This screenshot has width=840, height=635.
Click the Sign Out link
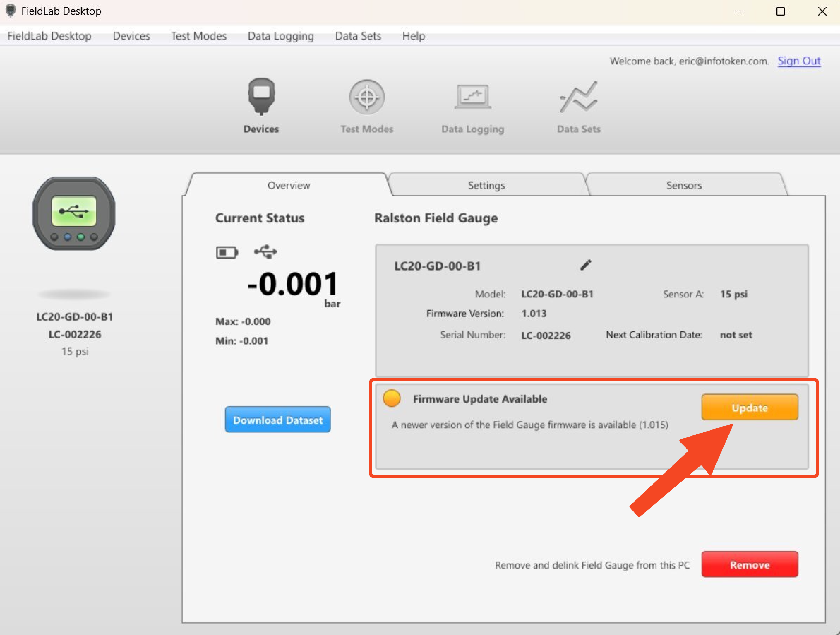click(799, 61)
